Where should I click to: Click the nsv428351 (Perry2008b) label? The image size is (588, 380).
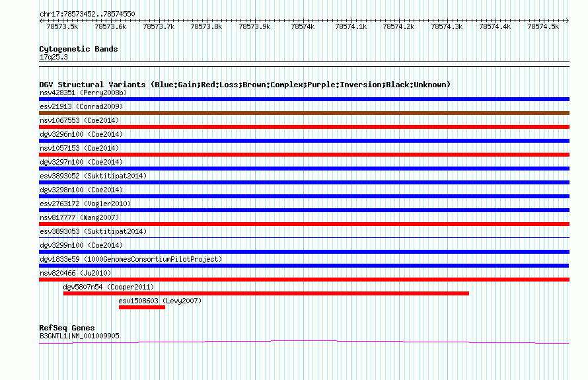(83, 93)
